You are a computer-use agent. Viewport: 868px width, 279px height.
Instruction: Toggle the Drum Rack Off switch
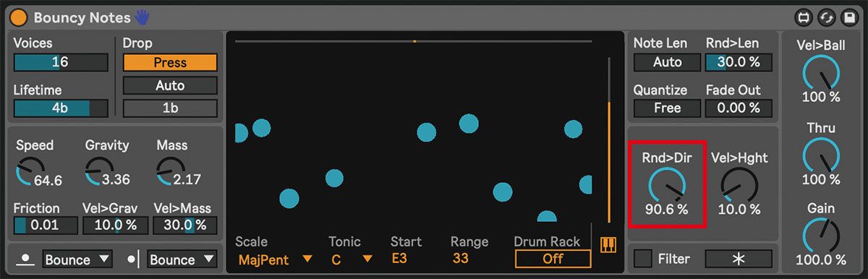pos(553,259)
